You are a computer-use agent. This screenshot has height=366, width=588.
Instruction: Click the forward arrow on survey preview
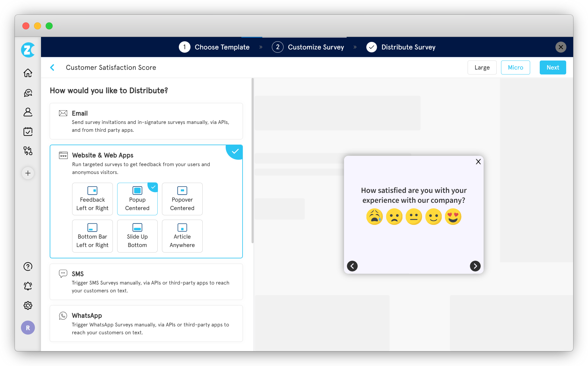tap(475, 266)
